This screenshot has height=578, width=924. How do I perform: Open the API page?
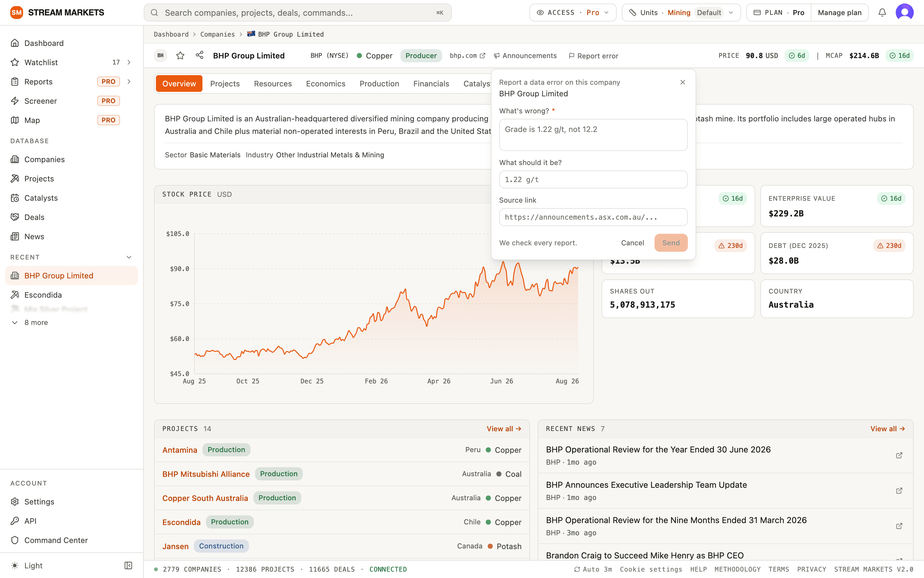click(72, 521)
